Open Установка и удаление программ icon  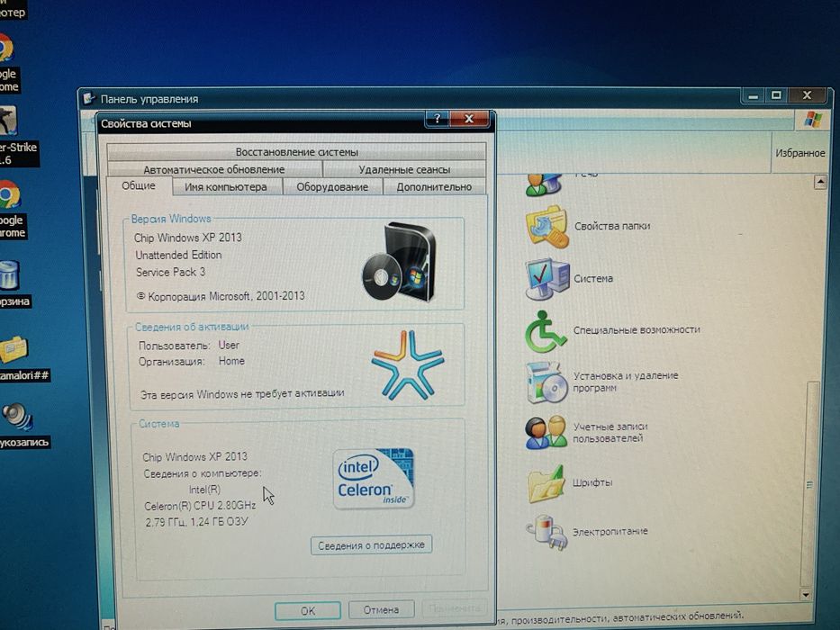click(547, 382)
